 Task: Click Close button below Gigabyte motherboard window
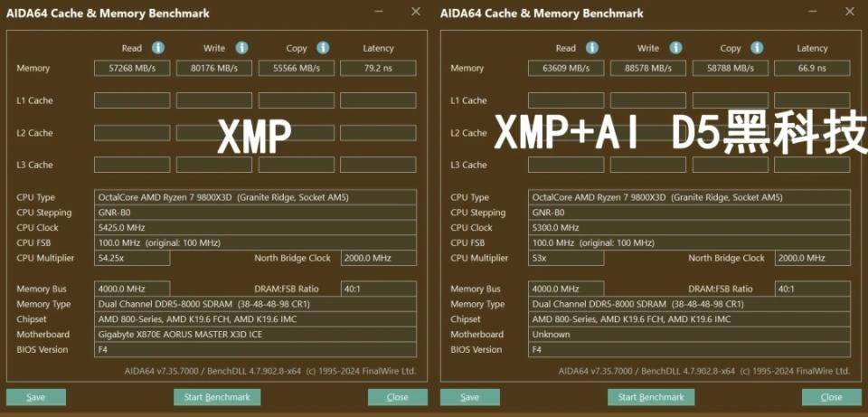pyautogui.click(x=397, y=397)
